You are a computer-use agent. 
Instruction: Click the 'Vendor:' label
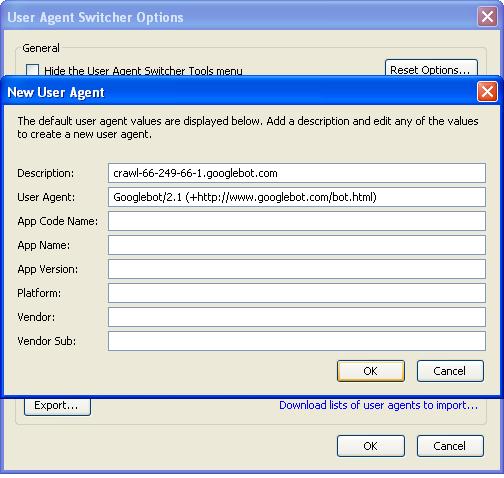36,317
